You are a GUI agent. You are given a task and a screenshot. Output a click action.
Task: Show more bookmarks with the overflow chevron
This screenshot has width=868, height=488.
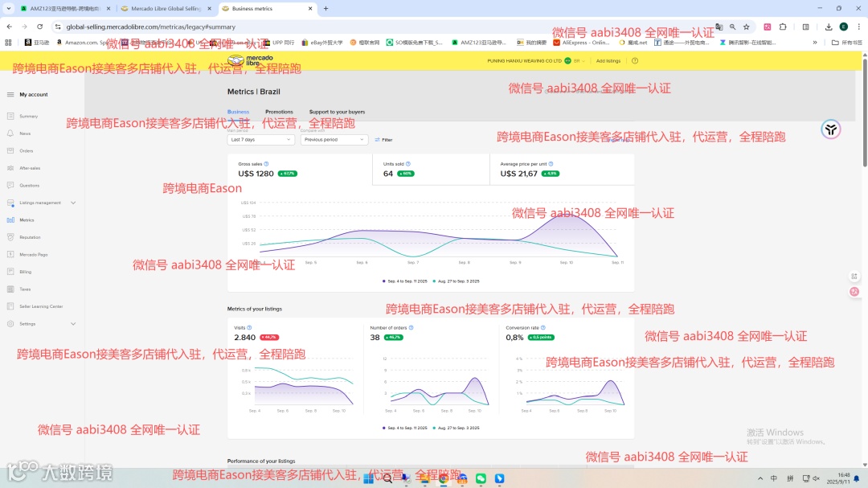815,42
